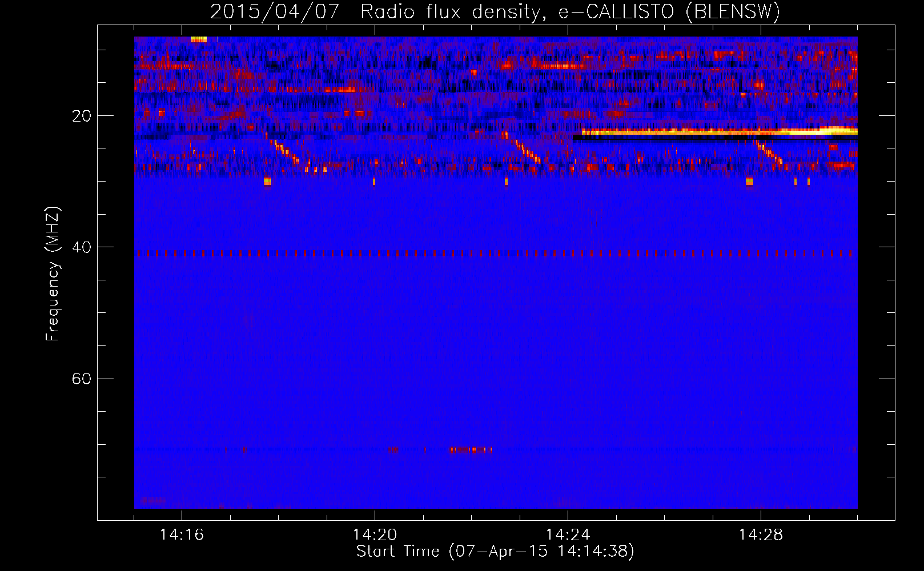Click the dotted red interference line near 41 MHz
924x571 pixels.
(x=496, y=253)
